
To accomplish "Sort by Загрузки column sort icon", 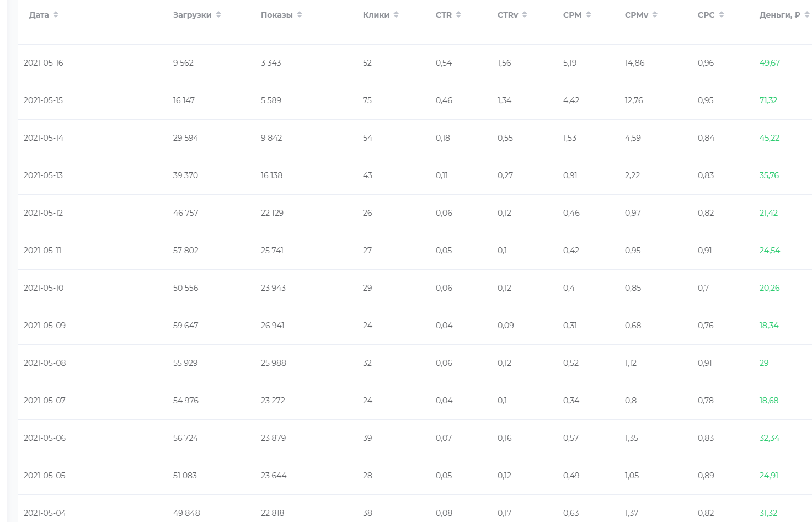I will [x=218, y=15].
